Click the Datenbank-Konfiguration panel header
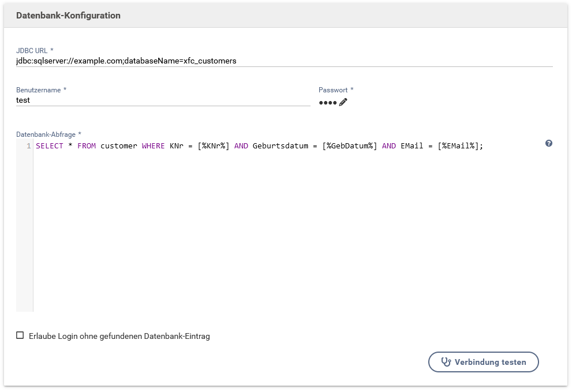Screen dimensions: 576x392 (68, 16)
